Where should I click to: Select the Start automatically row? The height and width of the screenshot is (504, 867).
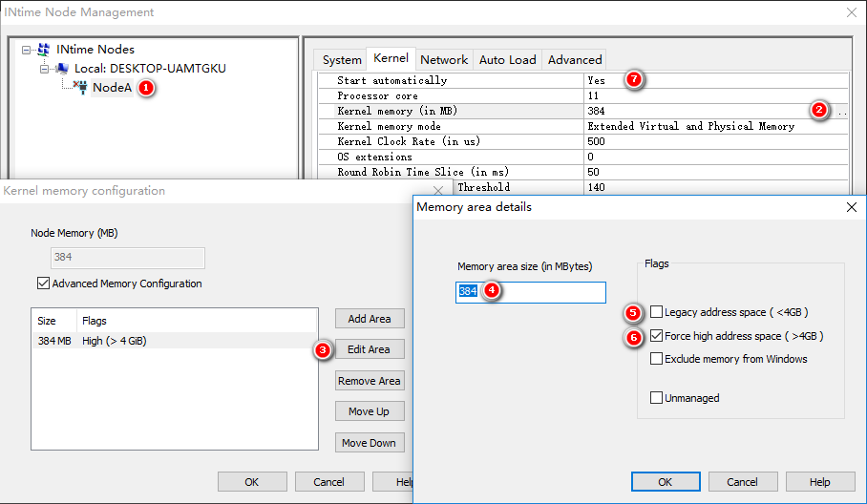click(583, 80)
